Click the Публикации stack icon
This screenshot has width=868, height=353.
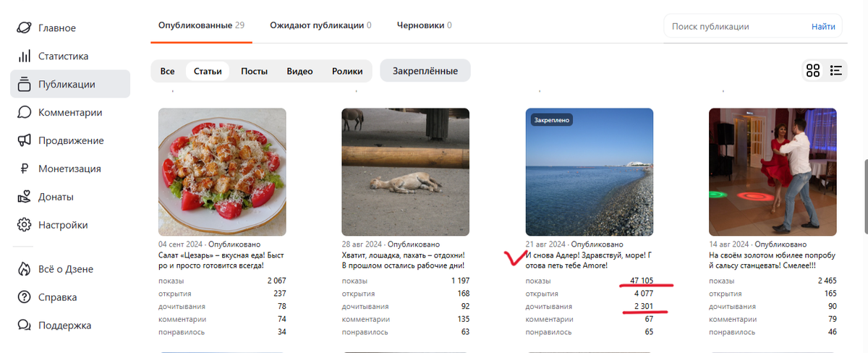25,84
